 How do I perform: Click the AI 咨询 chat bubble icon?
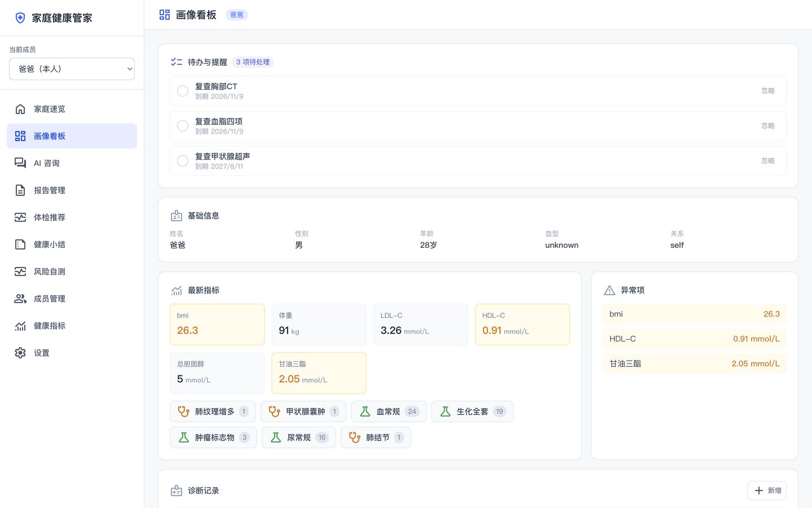click(20, 163)
